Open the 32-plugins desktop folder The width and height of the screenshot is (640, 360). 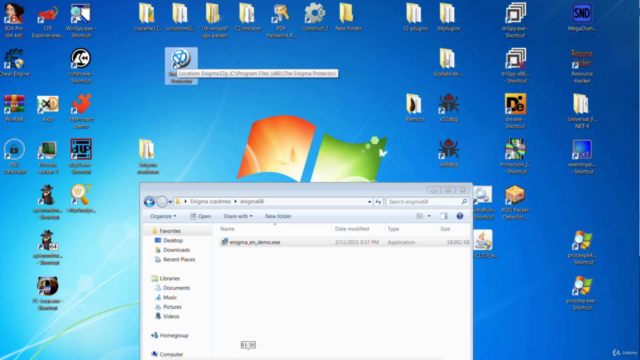[x=415, y=17]
